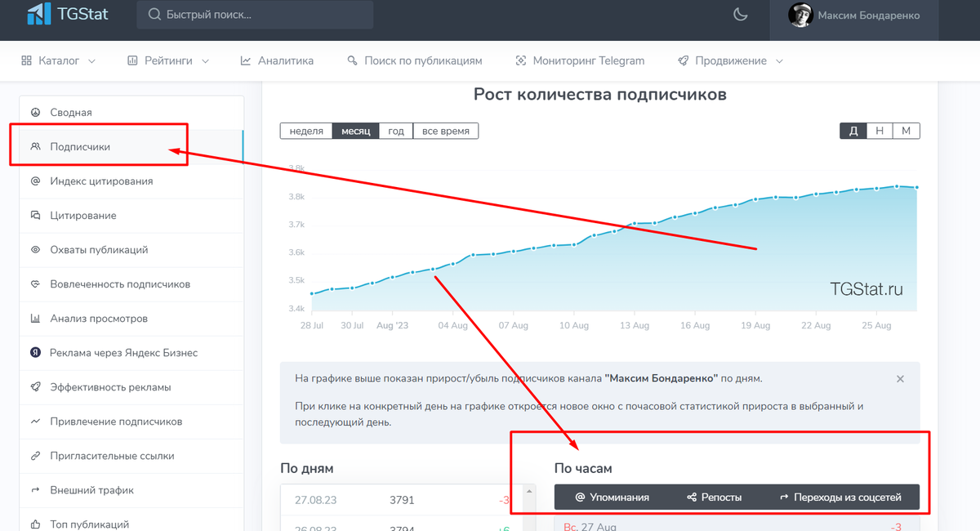This screenshot has width=980, height=531.
Task: Click the TGStat logo
Action: tap(68, 14)
